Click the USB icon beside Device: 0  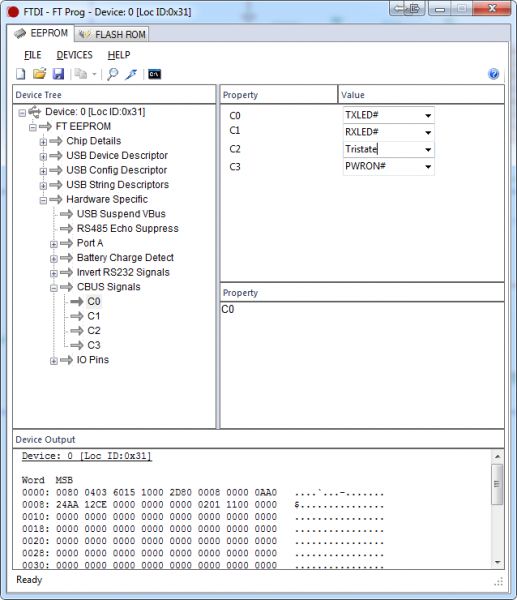(34, 112)
